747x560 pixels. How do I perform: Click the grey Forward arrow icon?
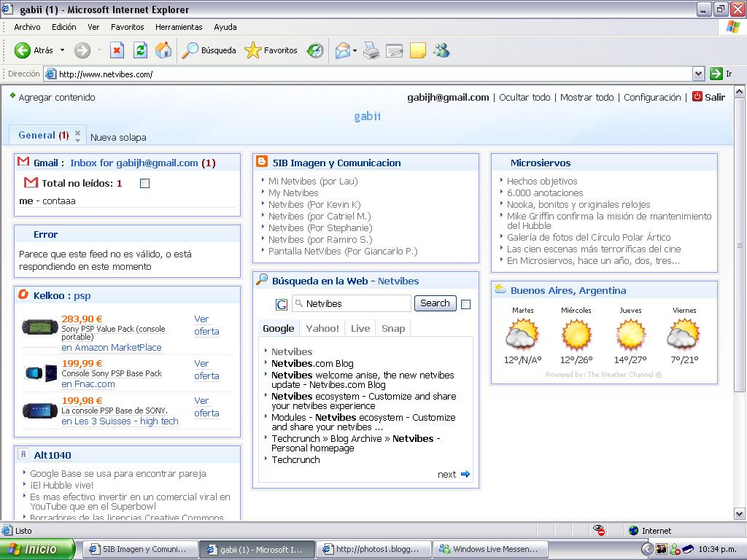pos(82,50)
